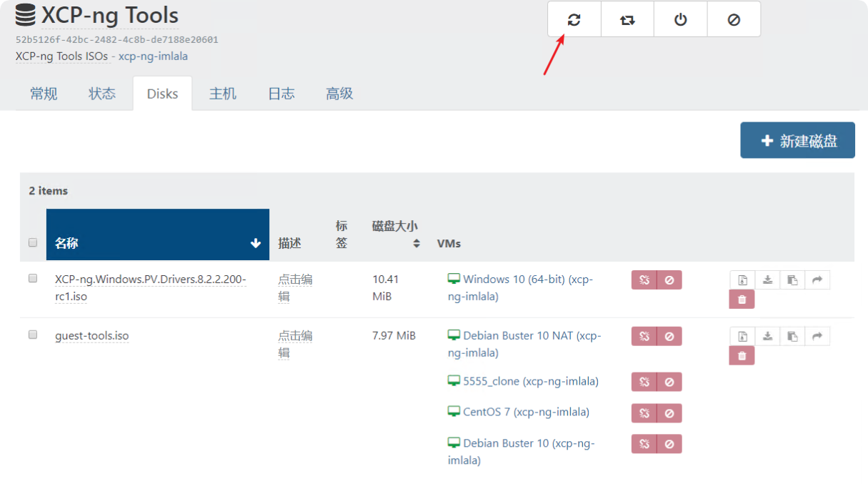Disconnect VBD for Debian Buster 10 NAT
This screenshot has height=484, width=868.
644,336
